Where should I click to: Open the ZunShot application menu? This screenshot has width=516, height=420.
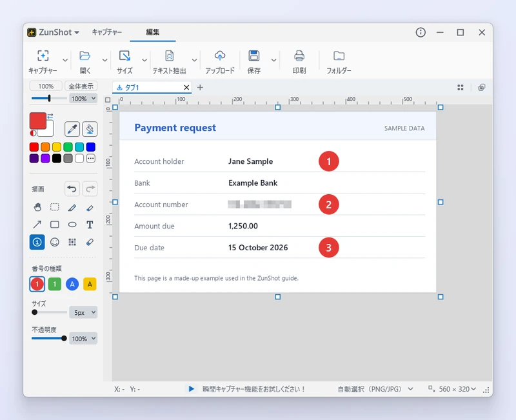[x=54, y=32]
